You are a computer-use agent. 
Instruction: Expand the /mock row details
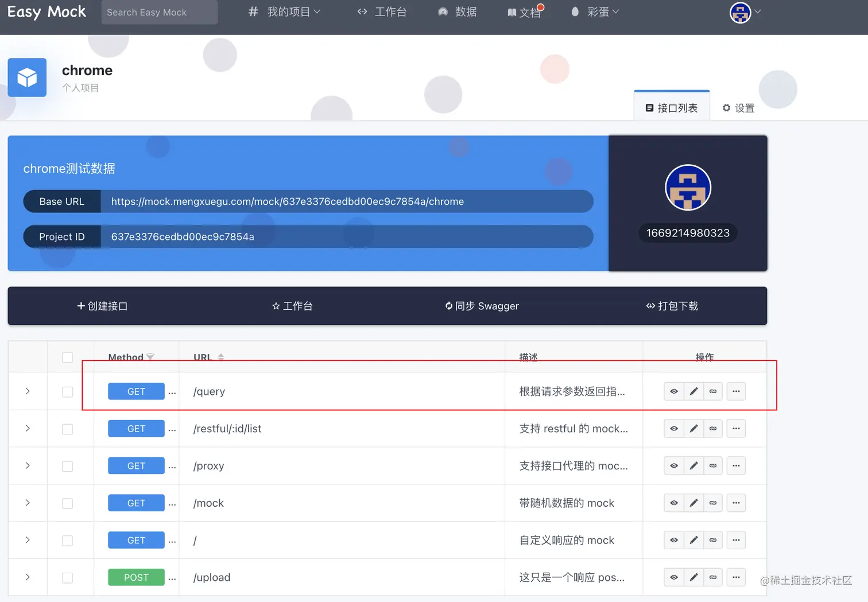click(x=28, y=503)
